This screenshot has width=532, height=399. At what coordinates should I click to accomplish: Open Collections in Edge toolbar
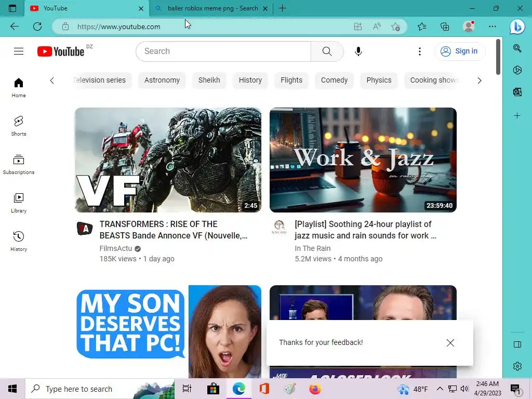(445, 26)
